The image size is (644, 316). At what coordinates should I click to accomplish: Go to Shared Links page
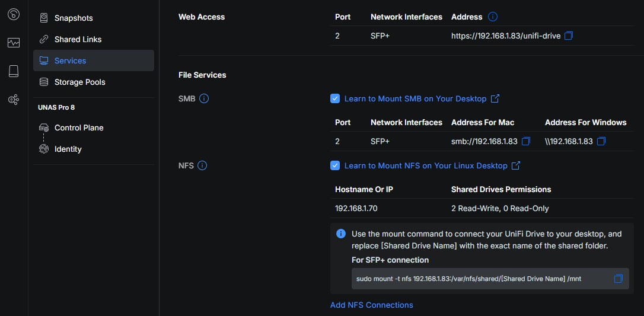[78, 40]
